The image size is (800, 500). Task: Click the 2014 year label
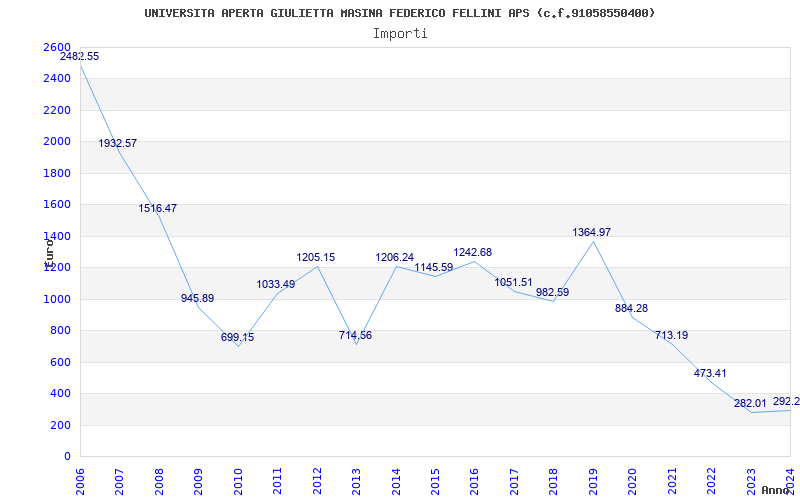(x=396, y=481)
